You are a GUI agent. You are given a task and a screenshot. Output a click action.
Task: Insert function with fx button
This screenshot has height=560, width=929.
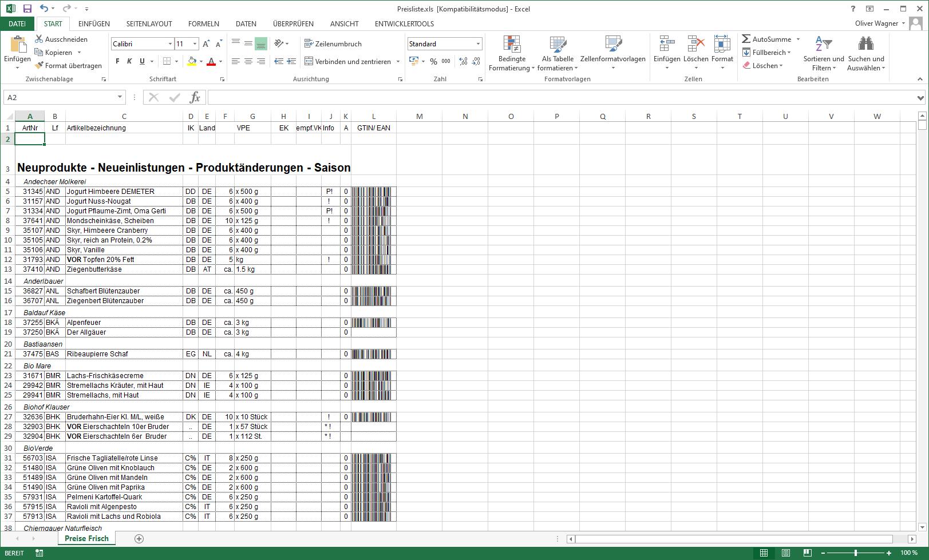tap(195, 97)
